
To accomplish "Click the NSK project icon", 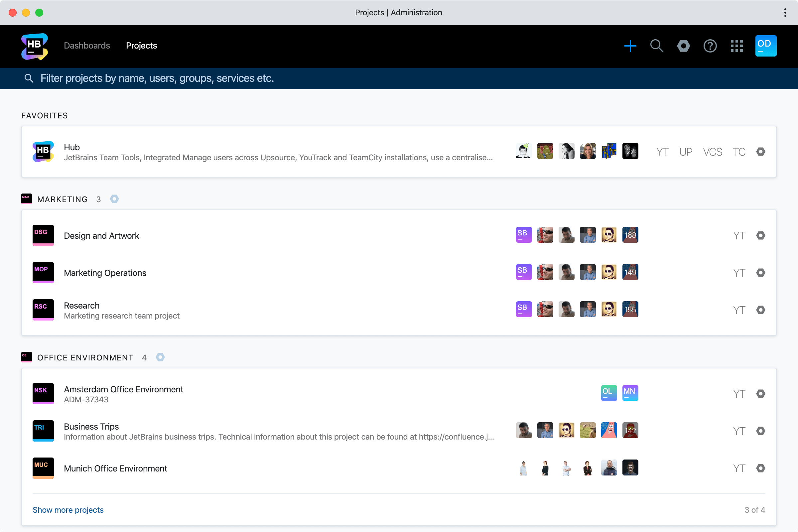I will pyautogui.click(x=43, y=394).
